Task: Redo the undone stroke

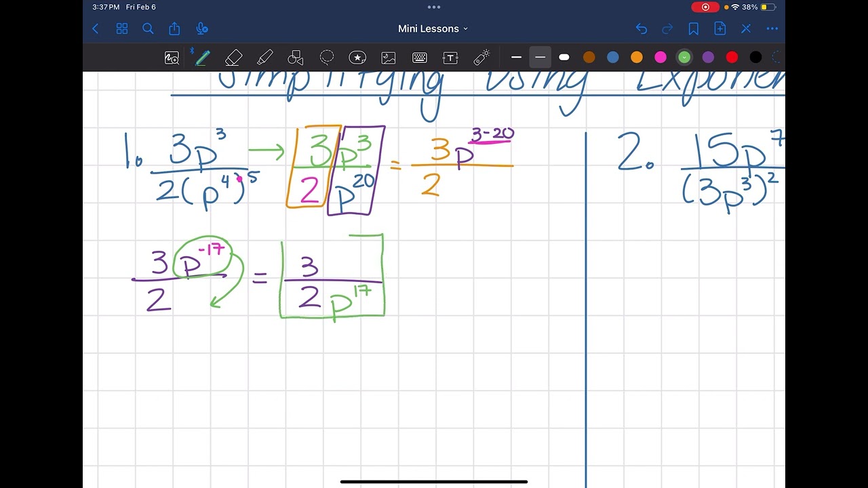Action: 667,28
